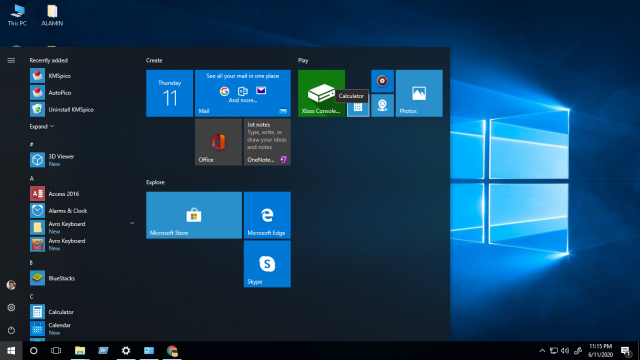
Task: Click the # section header
Action: tap(31, 144)
